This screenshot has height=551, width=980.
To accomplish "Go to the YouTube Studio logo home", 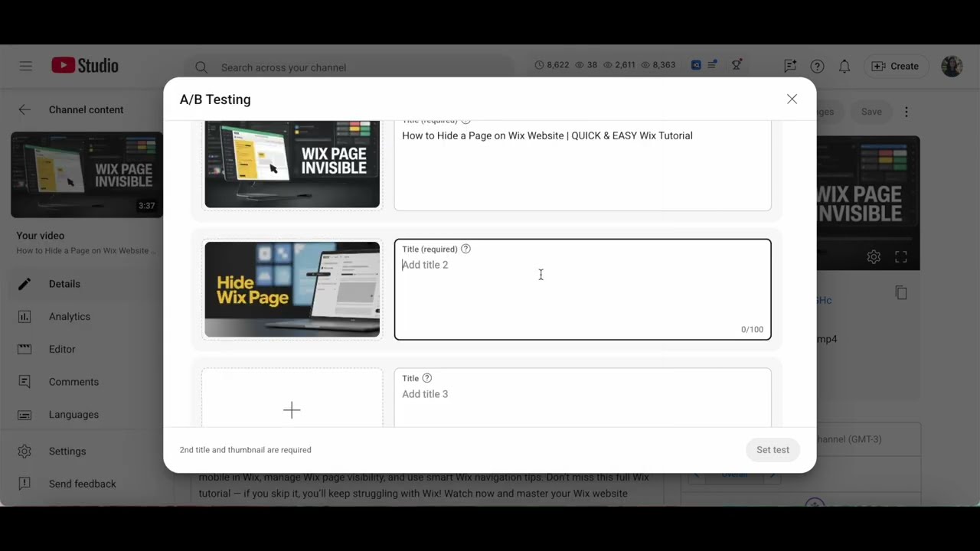I will tap(85, 66).
